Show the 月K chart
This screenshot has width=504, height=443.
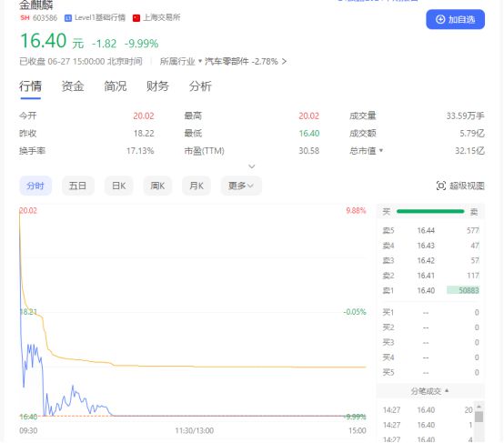(197, 186)
